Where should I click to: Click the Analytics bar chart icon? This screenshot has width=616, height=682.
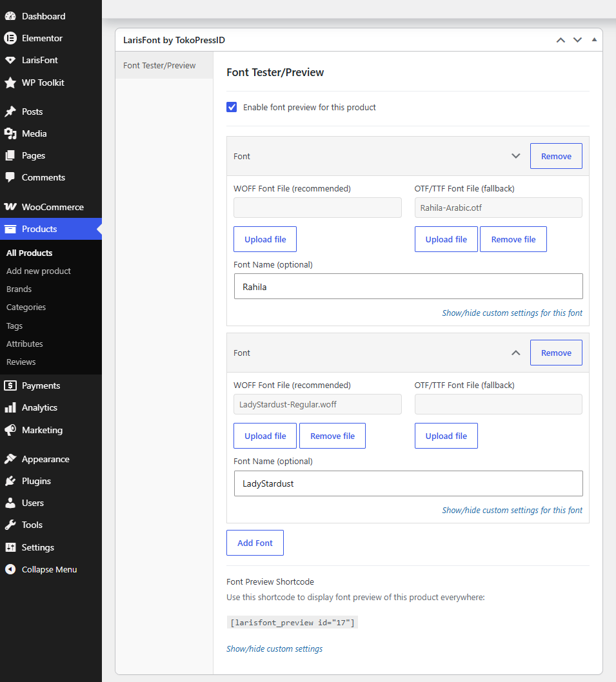coord(10,407)
